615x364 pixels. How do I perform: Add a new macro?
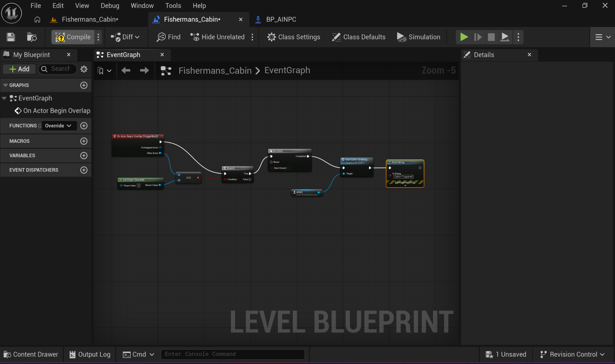click(x=84, y=141)
